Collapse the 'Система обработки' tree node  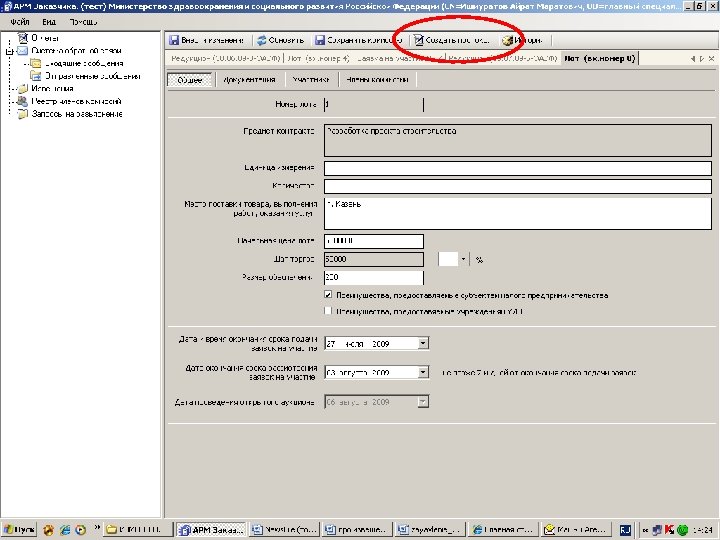coord(9,51)
